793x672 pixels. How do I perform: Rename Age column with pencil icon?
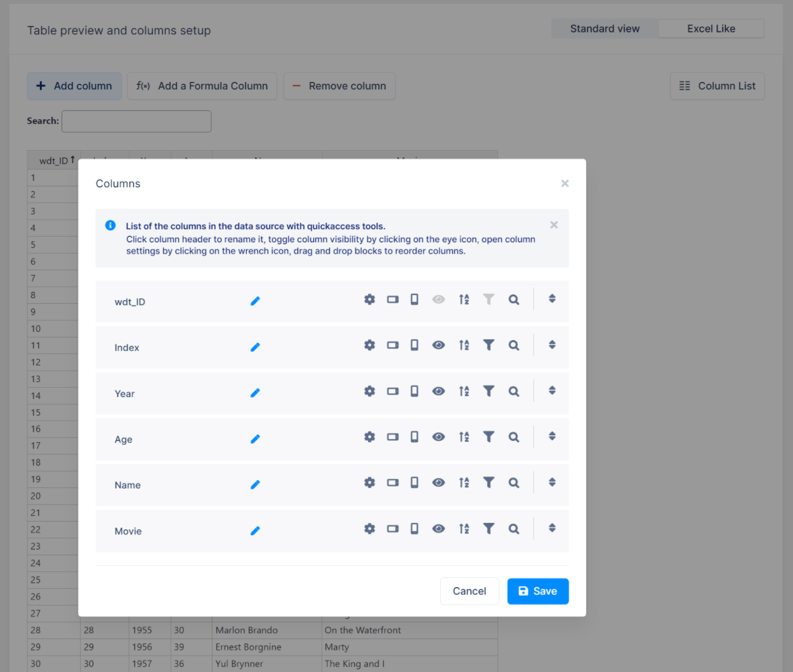pos(255,438)
